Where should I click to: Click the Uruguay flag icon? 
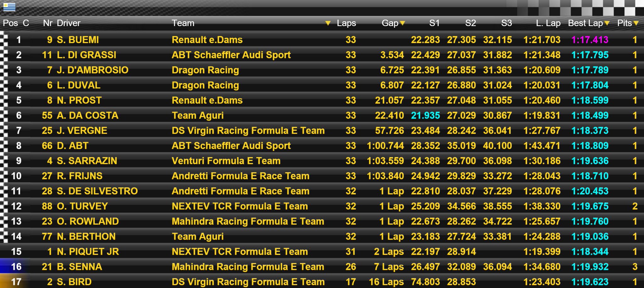tap(9, 7)
